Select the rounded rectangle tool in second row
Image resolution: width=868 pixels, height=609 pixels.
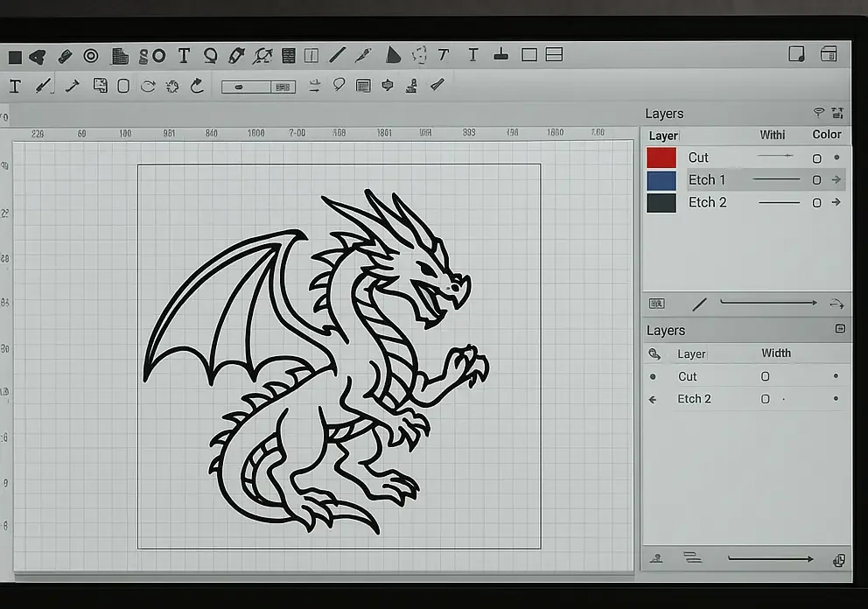[x=123, y=86]
